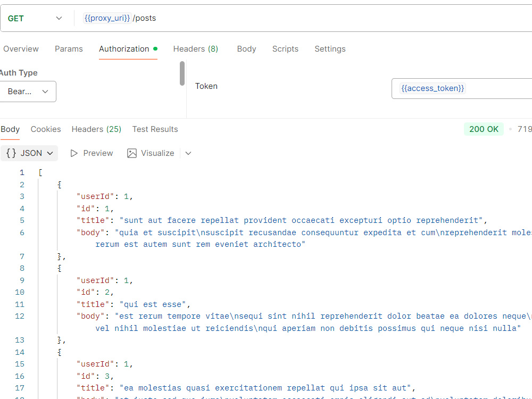Click line number 2 in the gutter
This screenshot has width=532, height=399.
pos(22,185)
